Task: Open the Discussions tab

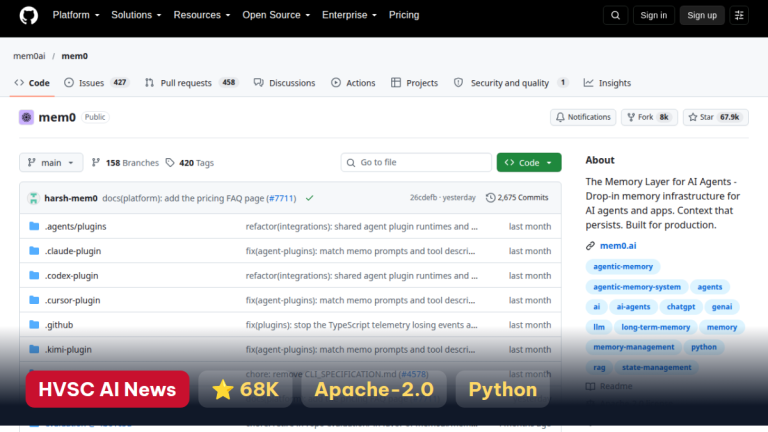Action: 284,83
